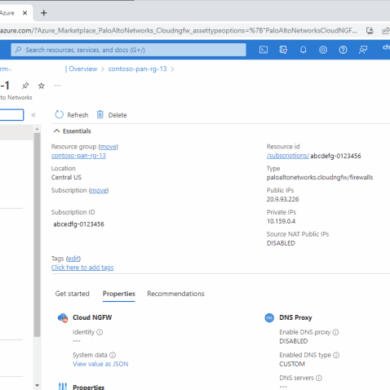Screen dimensions: 390x390
Task: Click the DNS Proxy section icon
Action: [x=269, y=318]
